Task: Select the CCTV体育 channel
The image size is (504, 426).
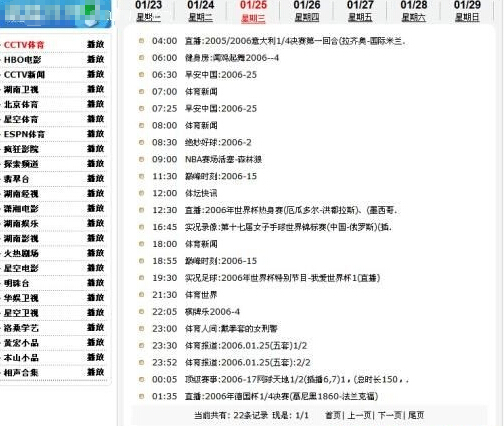Action: point(24,45)
